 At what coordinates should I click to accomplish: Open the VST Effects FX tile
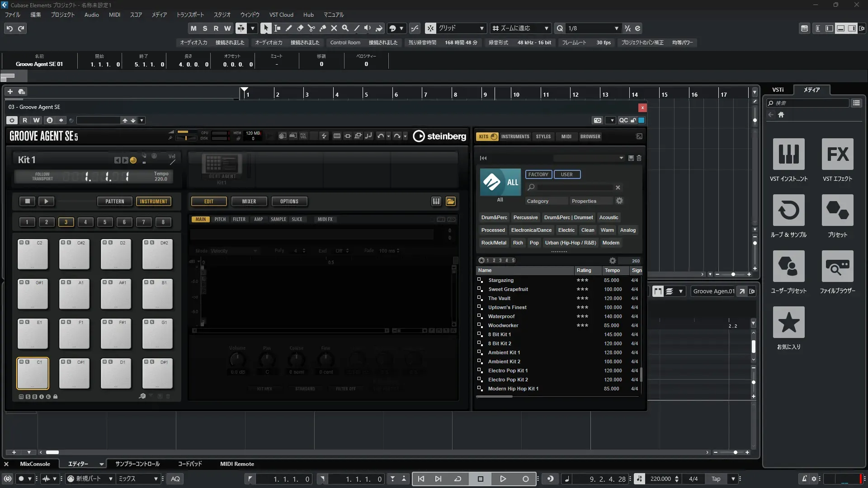tap(837, 154)
